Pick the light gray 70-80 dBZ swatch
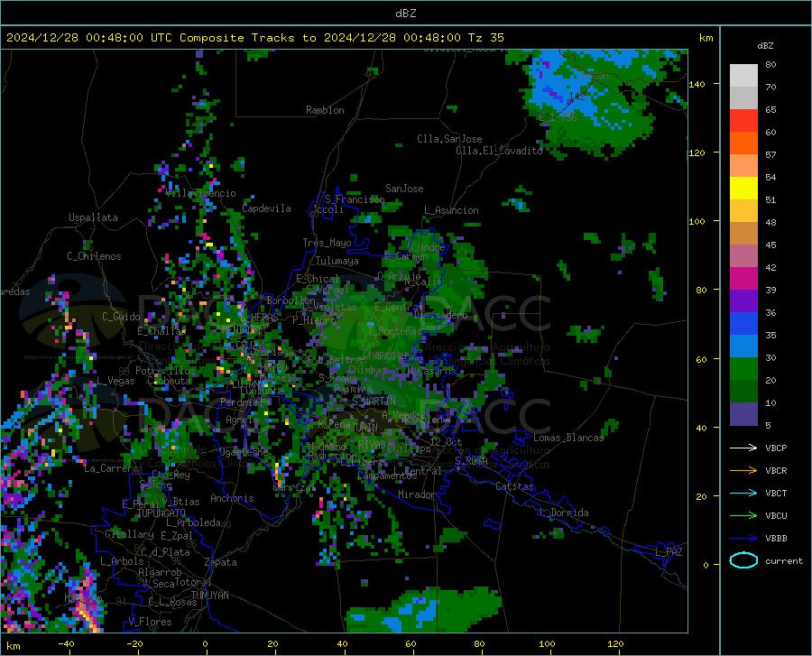This screenshot has height=656, width=812. 743,76
